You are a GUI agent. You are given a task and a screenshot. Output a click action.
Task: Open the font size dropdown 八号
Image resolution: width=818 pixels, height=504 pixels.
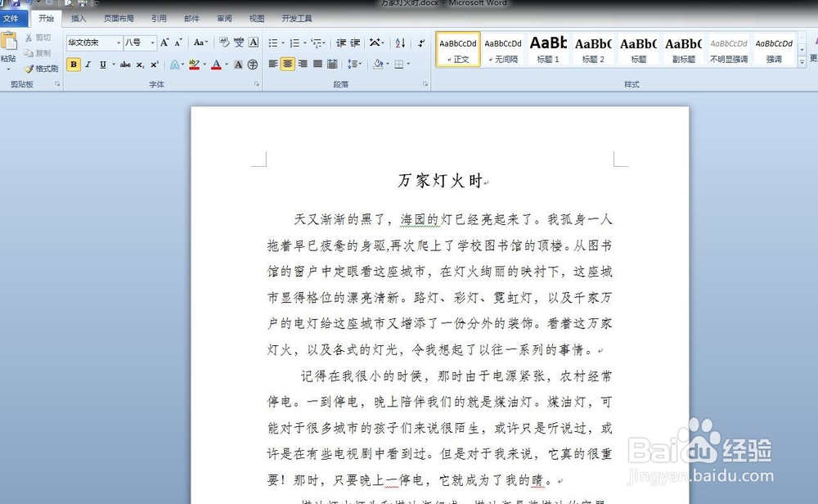(152, 43)
